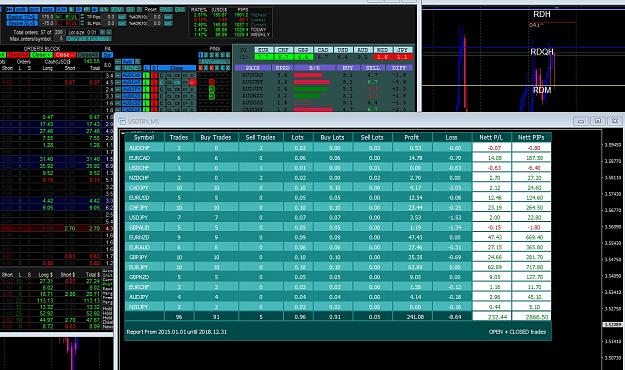Screen dimensions: 625x370
Task: Select the CAD currency button
Action: tap(323, 50)
